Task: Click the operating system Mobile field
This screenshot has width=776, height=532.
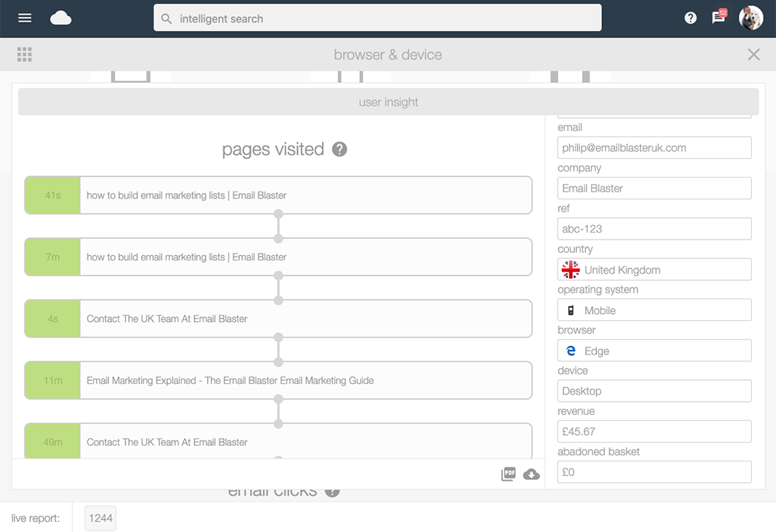Action: 654,310
